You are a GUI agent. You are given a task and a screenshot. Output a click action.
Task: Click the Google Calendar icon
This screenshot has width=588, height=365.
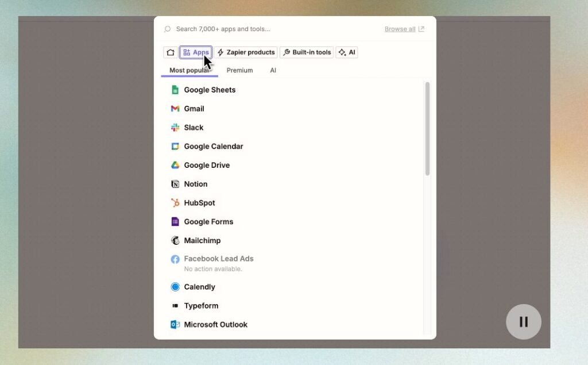[x=175, y=146]
